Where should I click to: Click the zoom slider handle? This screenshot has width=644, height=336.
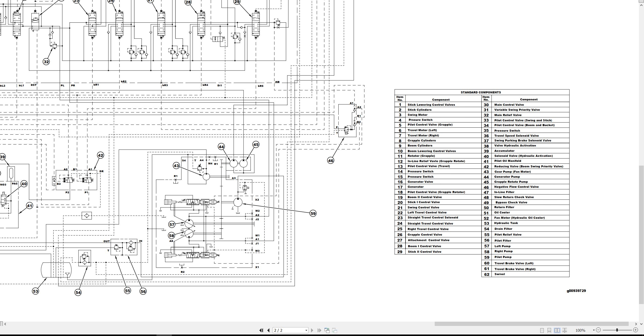[617, 330]
